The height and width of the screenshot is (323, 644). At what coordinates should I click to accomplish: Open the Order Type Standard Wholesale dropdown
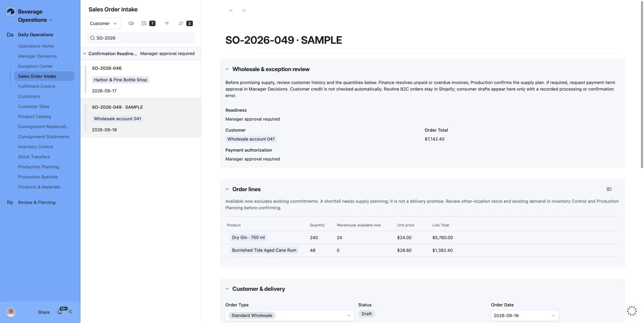point(290,315)
